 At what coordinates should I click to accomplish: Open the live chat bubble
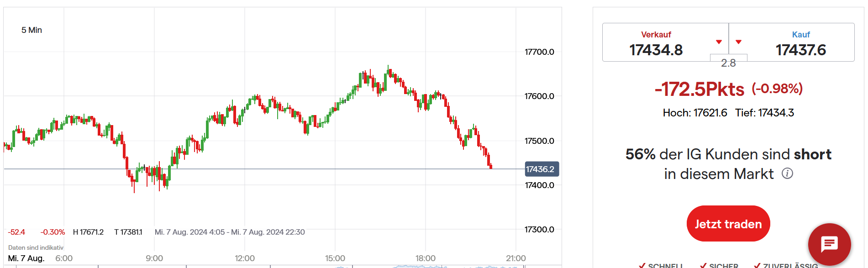(829, 244)
